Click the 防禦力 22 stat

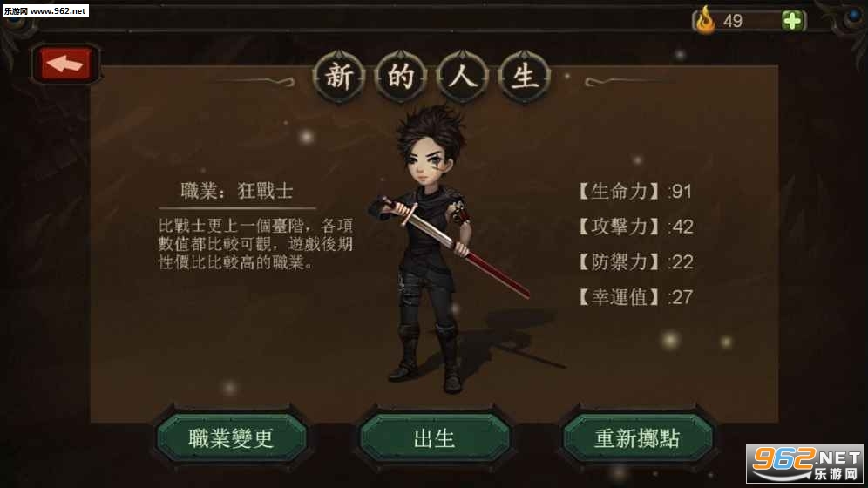coord(635,261)
